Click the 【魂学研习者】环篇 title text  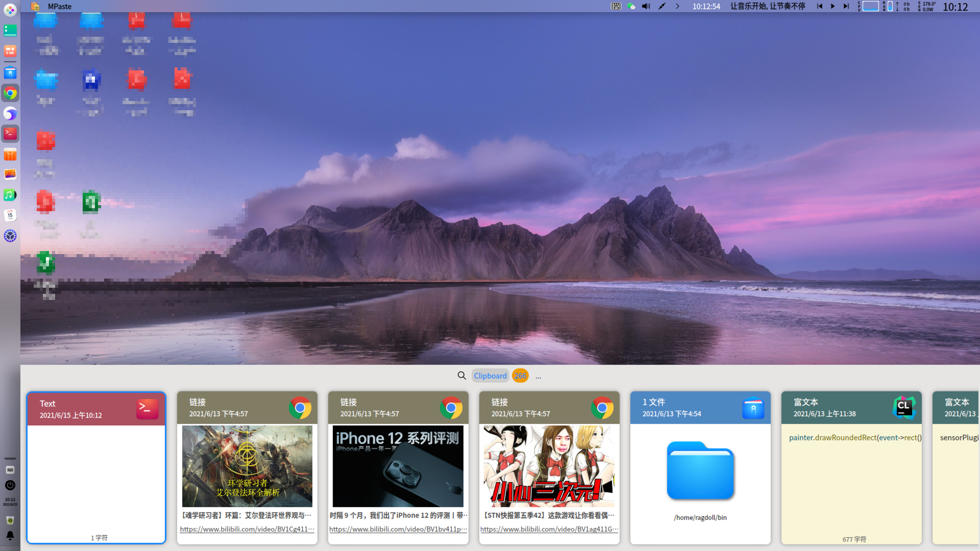[247, 515]
